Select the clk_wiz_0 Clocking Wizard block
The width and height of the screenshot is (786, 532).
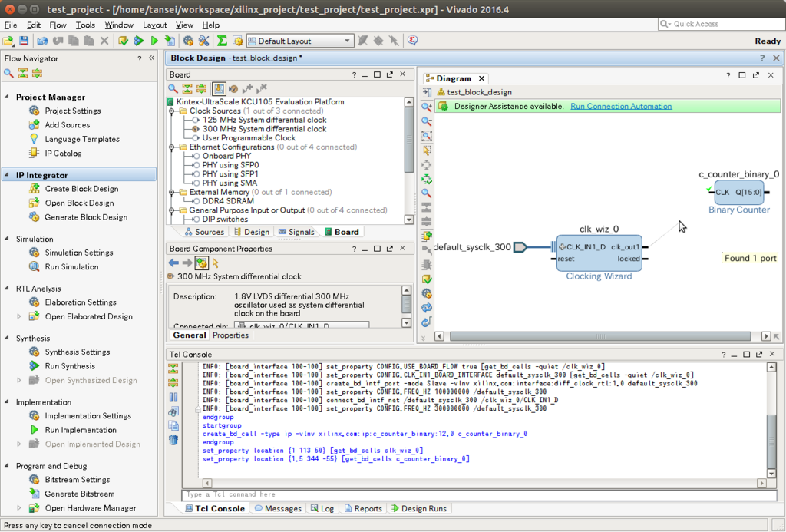599,253
